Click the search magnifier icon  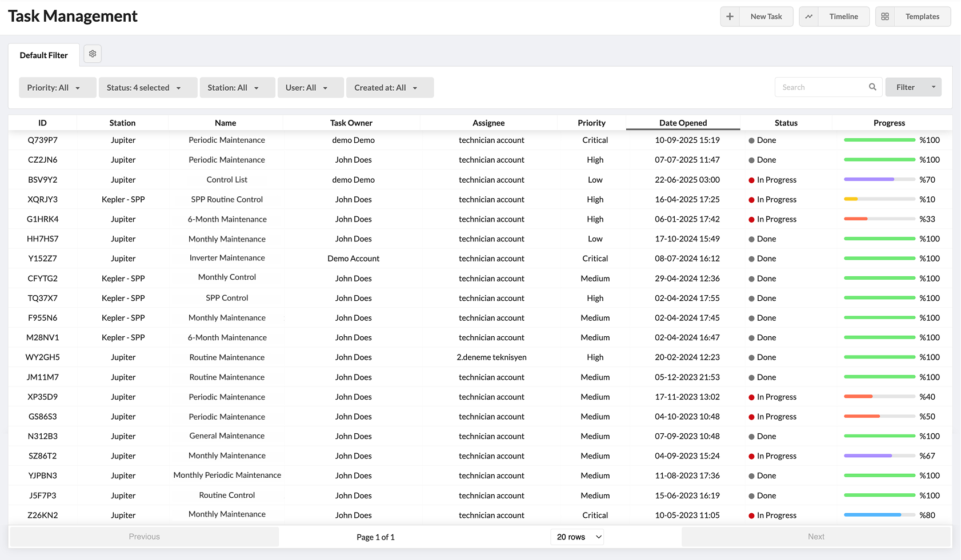(872, 87)
